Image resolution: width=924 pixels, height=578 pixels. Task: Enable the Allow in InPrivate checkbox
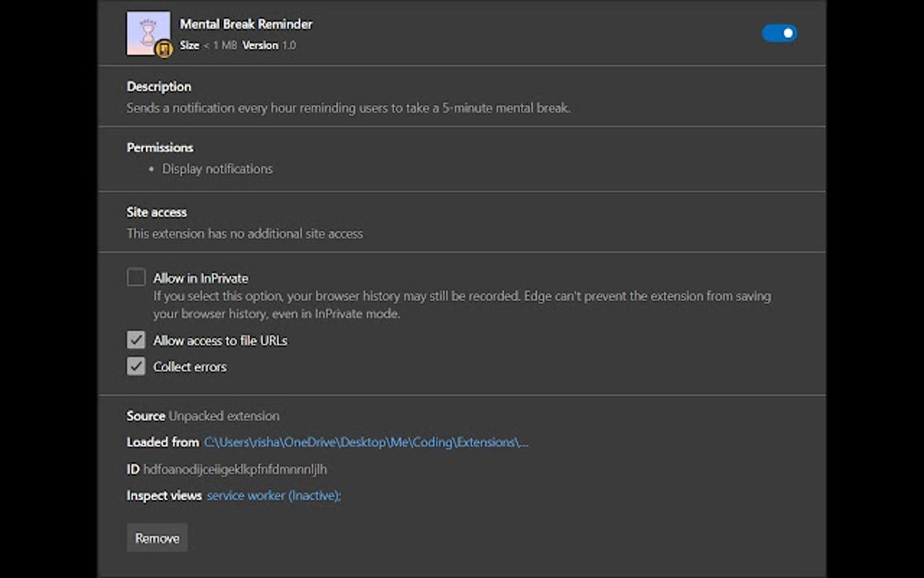(x=136, y=277)
